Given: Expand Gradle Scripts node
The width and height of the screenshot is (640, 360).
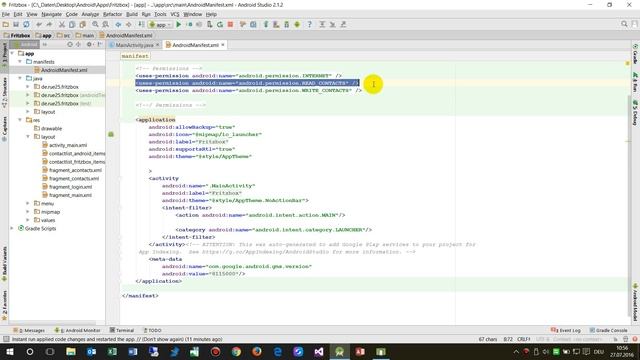Looking at the screenshot, I should coord(12,229).
